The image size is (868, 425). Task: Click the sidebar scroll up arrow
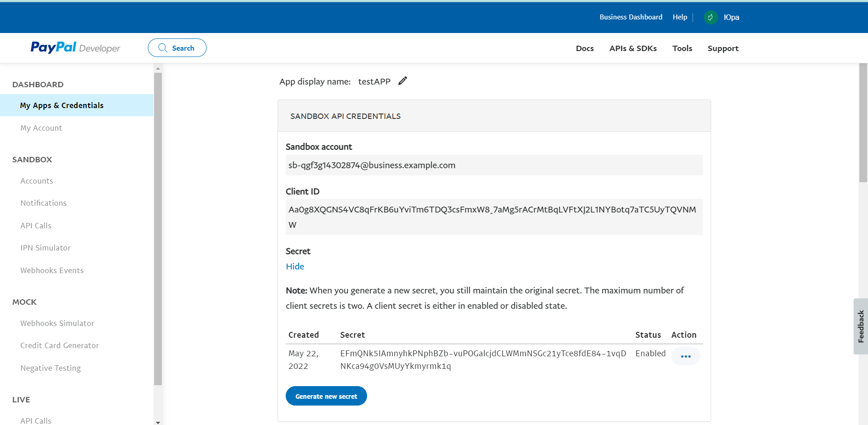click(x=158, y=69)
